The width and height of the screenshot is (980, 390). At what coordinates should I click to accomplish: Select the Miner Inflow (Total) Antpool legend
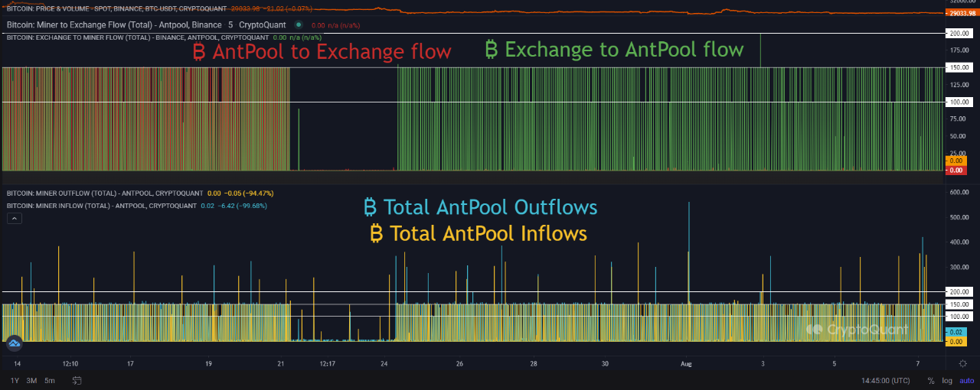[102, 206]
